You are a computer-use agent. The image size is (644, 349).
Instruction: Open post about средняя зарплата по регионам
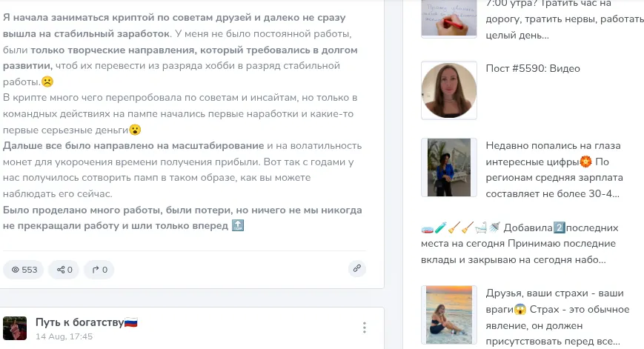(554, 170)
